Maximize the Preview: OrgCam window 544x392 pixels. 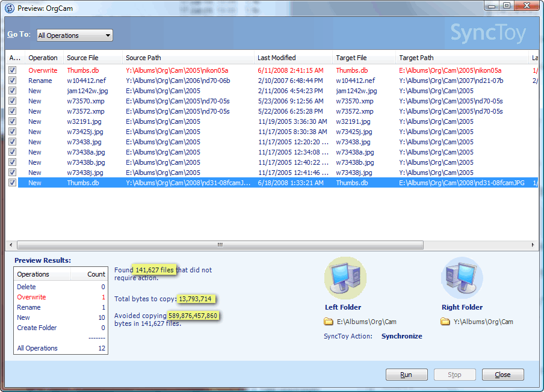pos(507,5)
